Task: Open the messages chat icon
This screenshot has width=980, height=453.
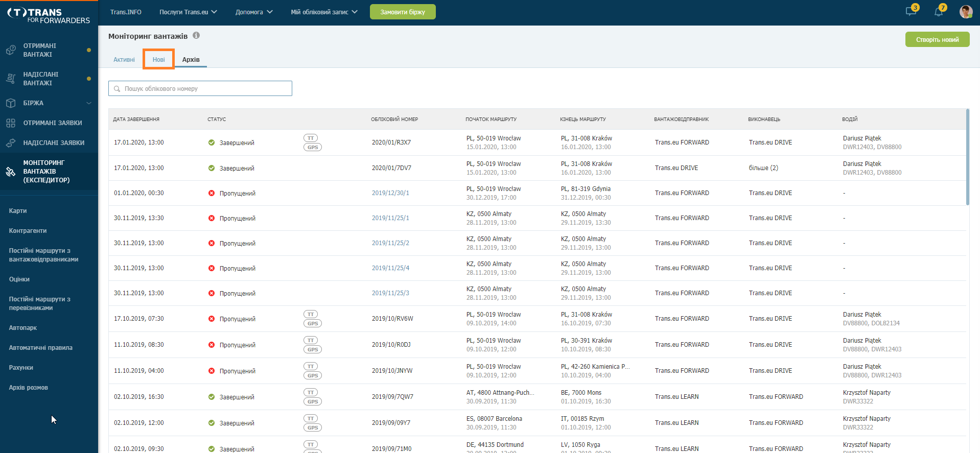Action: pyautogui.click(x=911, y=11)
